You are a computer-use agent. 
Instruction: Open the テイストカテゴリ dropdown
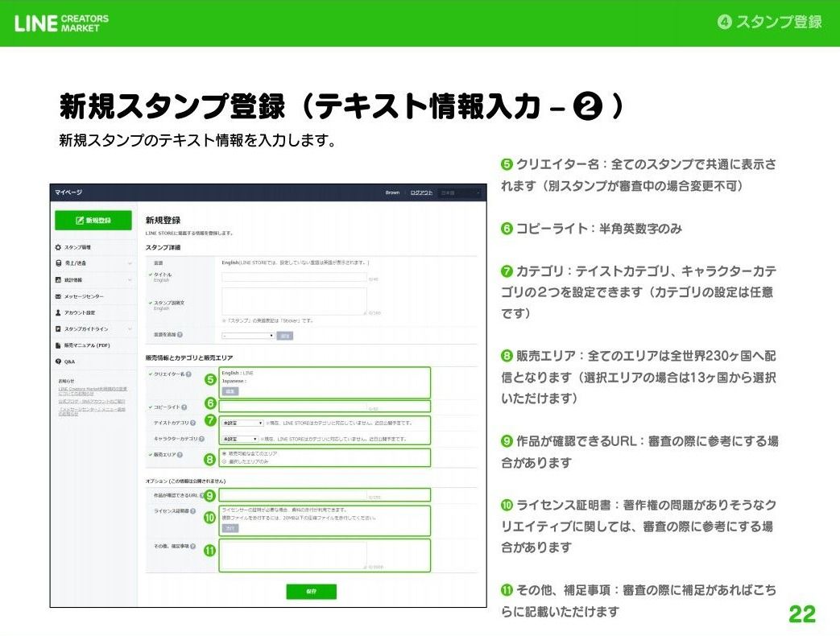[x=242, y=423]
